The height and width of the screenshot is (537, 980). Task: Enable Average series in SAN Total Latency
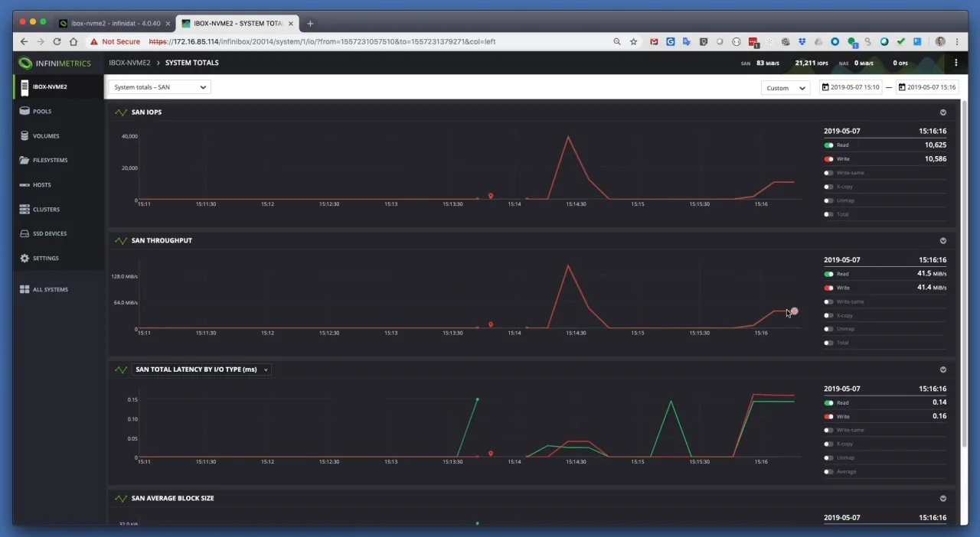[829, 471]
